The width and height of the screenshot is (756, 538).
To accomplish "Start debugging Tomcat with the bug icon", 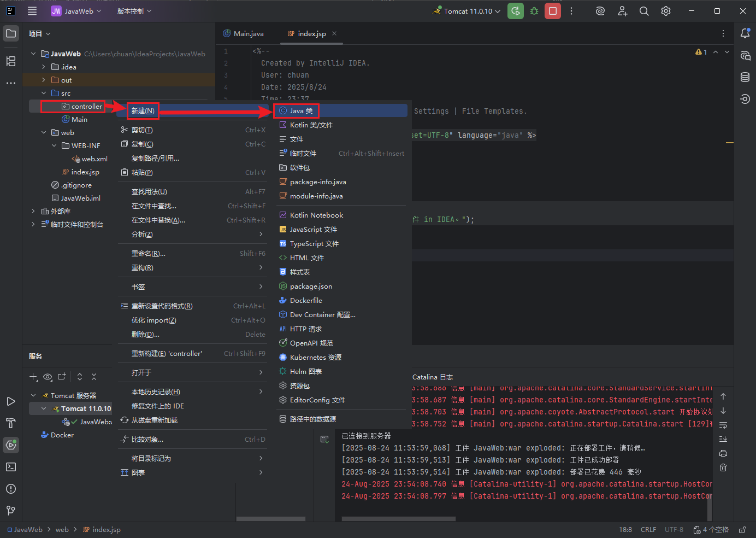I will point(534,11).
